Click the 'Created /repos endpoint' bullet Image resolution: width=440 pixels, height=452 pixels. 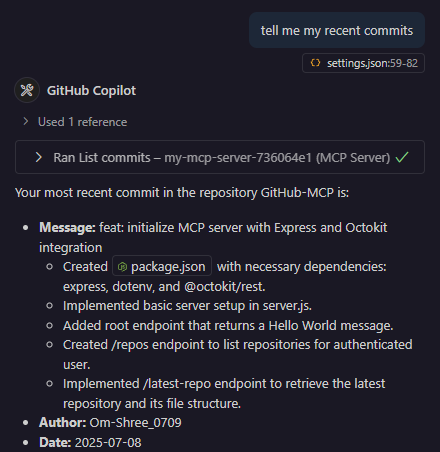[x=238, y=354]
